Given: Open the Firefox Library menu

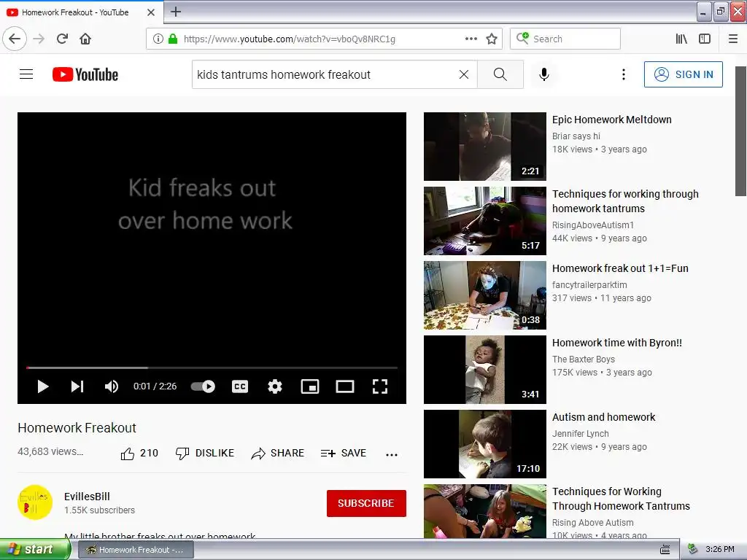Looking at the screenshot, I should 681,39.
